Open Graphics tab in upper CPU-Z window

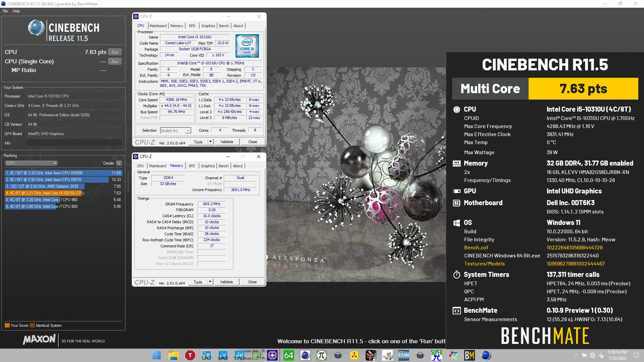[x=208, y=26]
